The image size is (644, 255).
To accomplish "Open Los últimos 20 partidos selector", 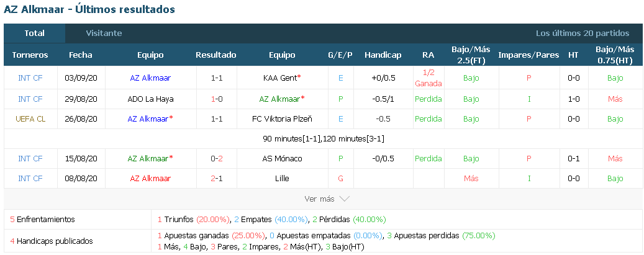I will (583, 34).
